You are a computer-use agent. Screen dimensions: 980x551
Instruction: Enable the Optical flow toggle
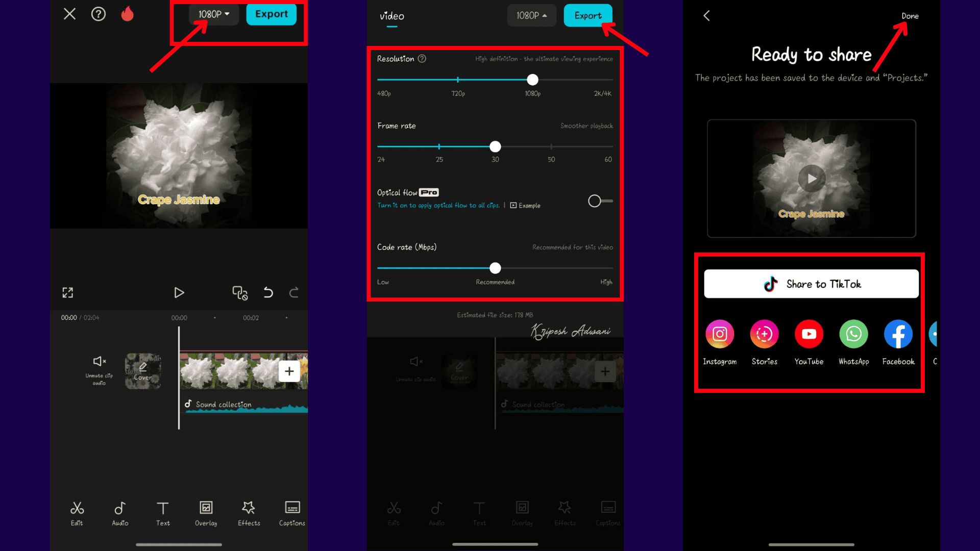click(600, 201)
